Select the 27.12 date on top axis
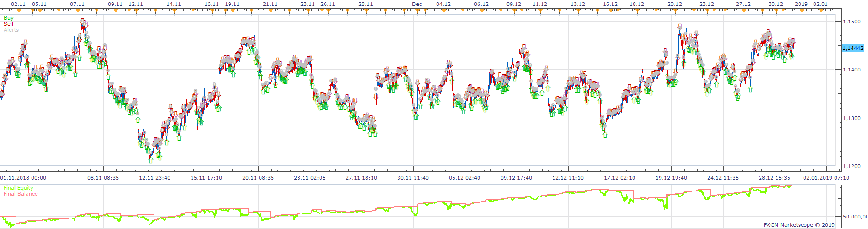868x229 pixels. pos(743,4)
